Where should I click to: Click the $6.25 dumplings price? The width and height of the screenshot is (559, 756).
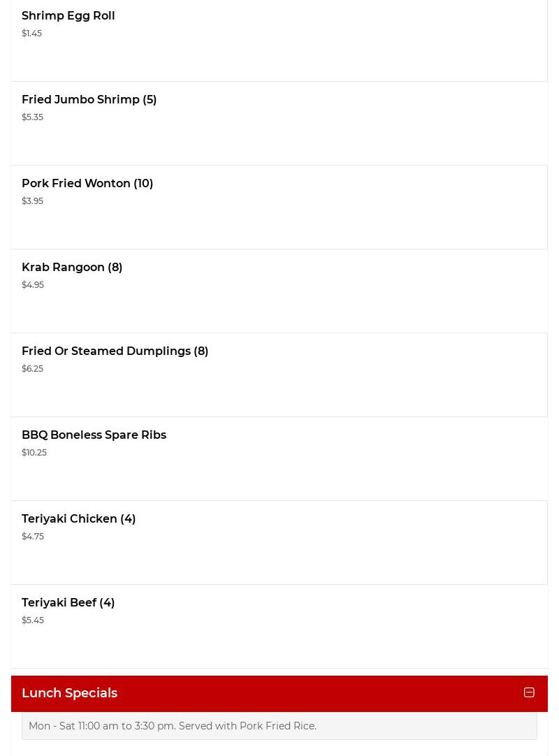[32, 368]
